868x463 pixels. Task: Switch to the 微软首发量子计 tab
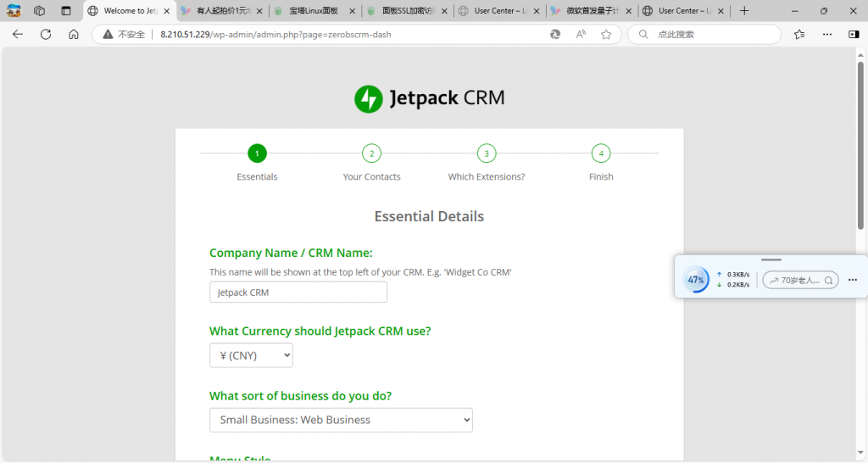coord(592,10)
